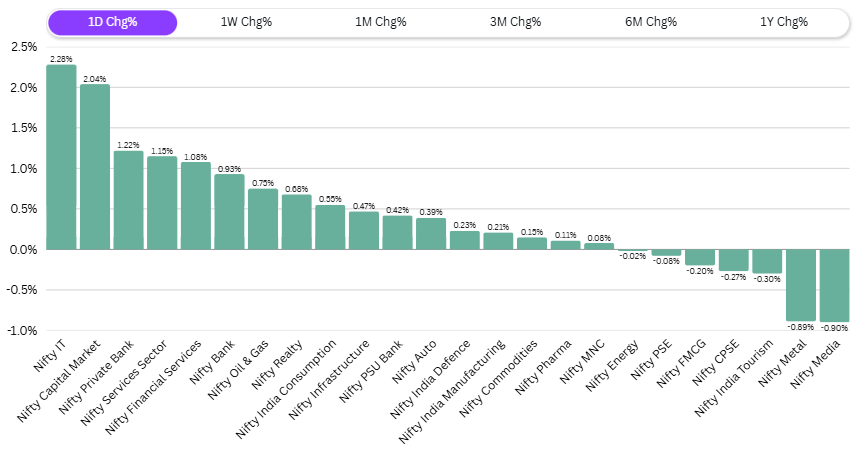Switch to the 1W Chg% tab
Image resolution: width=860 pixels, height=455 pixels.
tap(246, 22)
